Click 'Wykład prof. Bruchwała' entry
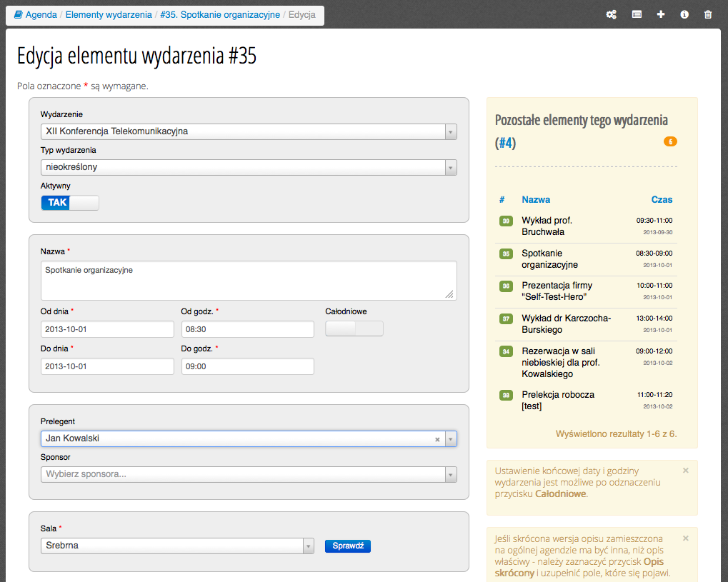Image resolution: width=728 pixels, height=582 pixels. pyautogui.click(x=547, y=226)
